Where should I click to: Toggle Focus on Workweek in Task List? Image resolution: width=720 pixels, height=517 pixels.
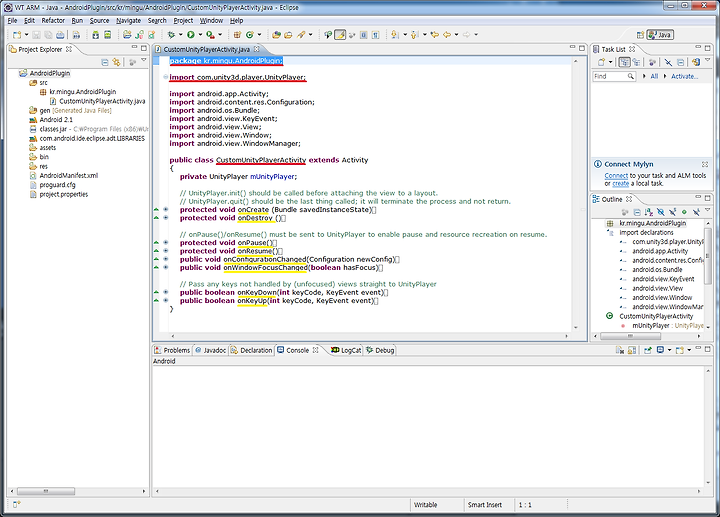coord(652,62)
